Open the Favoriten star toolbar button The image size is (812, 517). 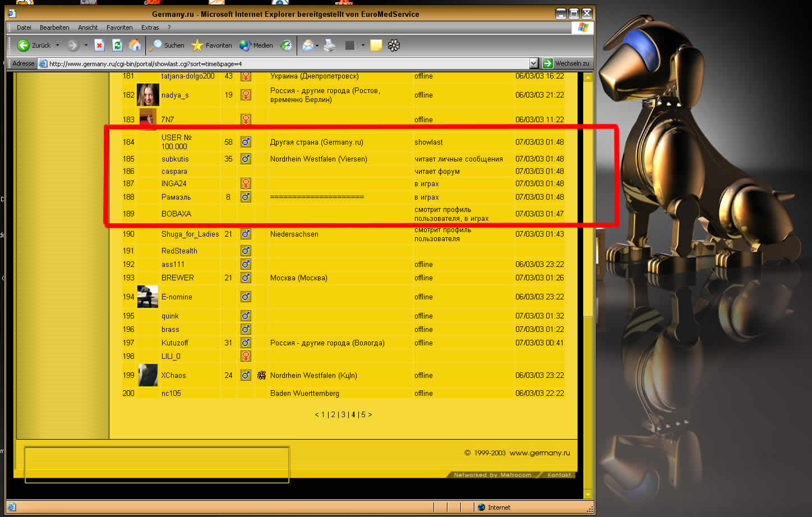(211, 45)
